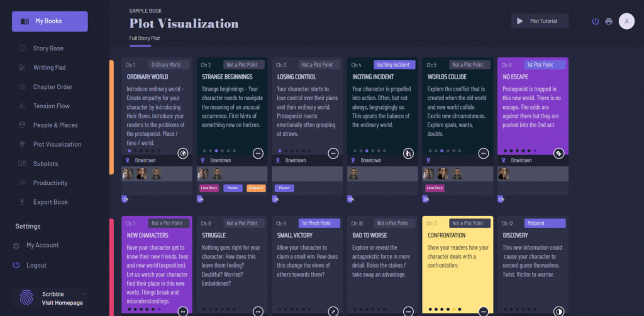The image size is (644, 316).
Task: Click location pin on Worlds Collide card
Action: [428, 161]
